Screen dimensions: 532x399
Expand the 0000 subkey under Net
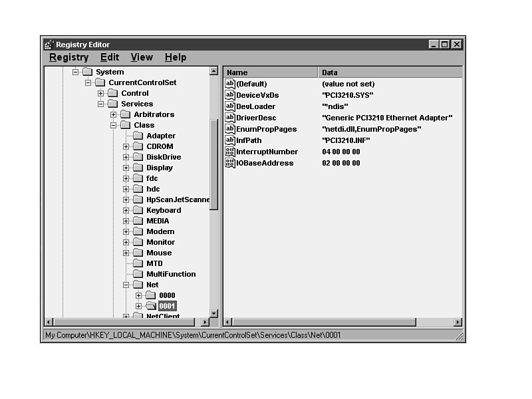138,295
